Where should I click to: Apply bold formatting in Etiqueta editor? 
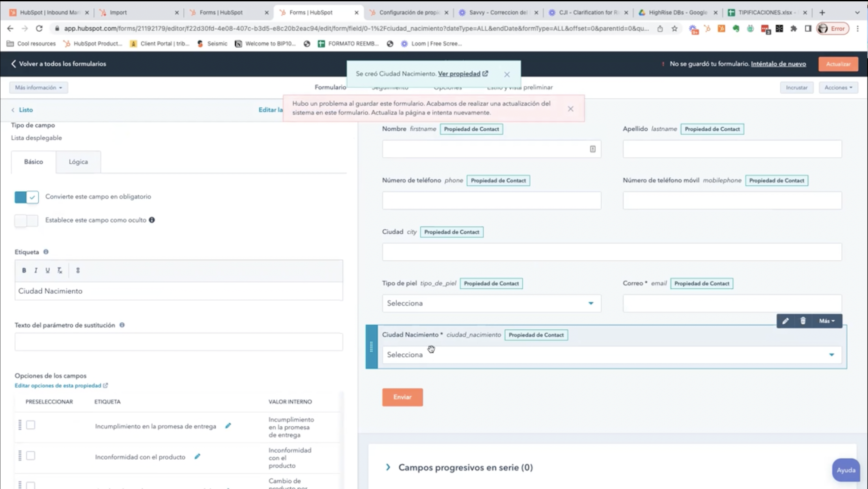(24, 270)
